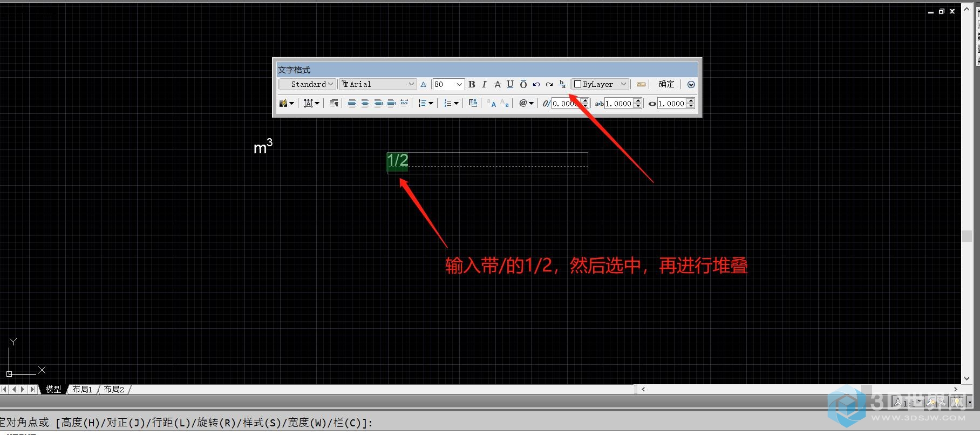Image resolution: width=980 pixels, height=435 pixels.
Task: Click the width factor 1.0000 field
Action: coord(671,103)
